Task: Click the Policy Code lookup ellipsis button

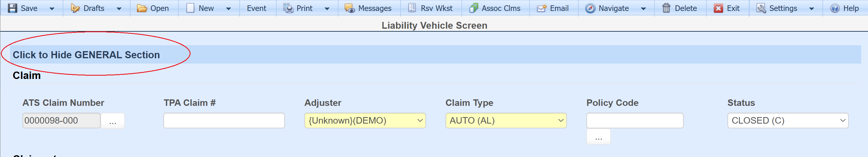Action: point(598,137)
